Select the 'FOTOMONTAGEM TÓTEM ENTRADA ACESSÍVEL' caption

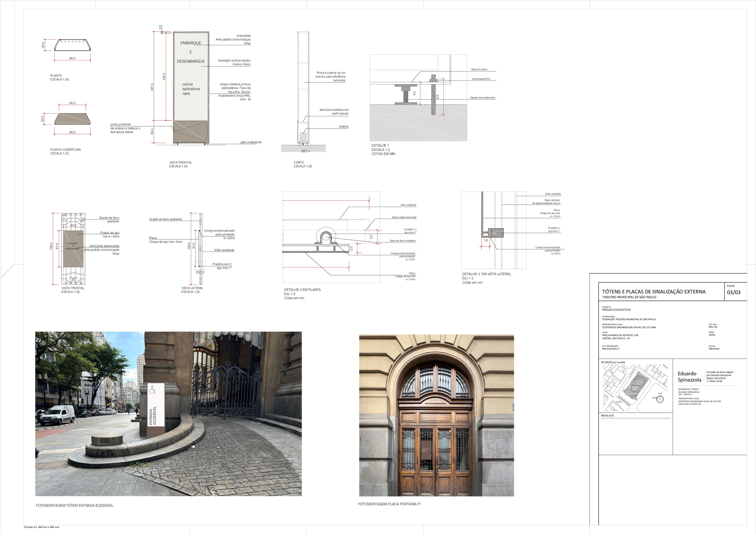[x=75, y=505]
